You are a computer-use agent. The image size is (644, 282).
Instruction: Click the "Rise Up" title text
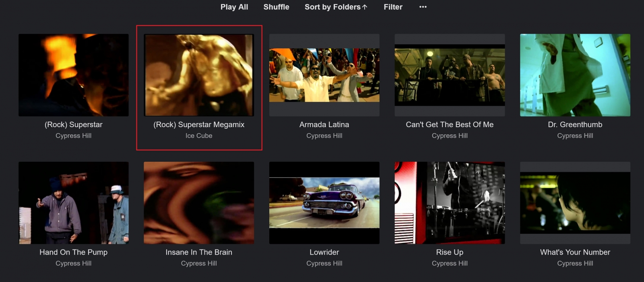tap(450, 252)
